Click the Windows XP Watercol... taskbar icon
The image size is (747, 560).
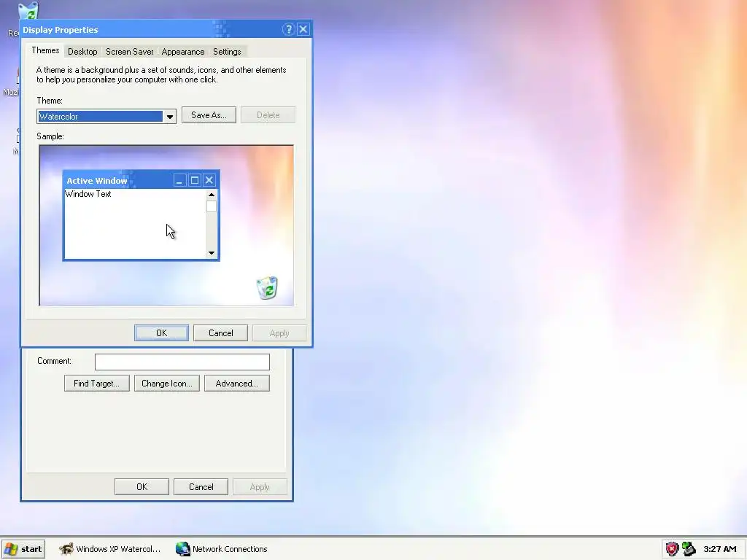coord(66,549)
